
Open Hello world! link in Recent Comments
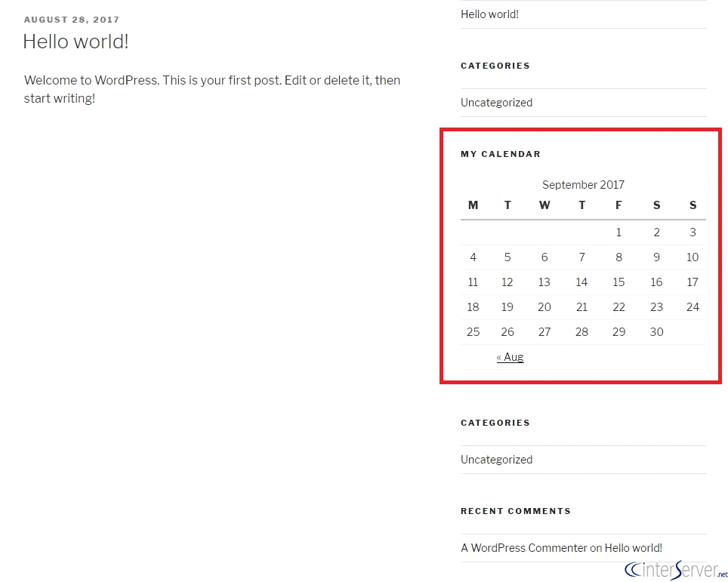pos(634,548)
